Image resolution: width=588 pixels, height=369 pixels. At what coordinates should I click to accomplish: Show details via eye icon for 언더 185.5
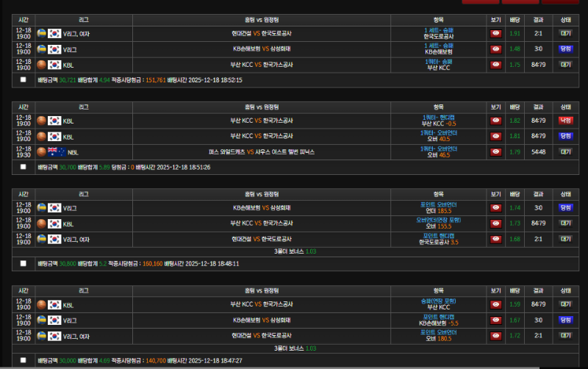[495, 208]
